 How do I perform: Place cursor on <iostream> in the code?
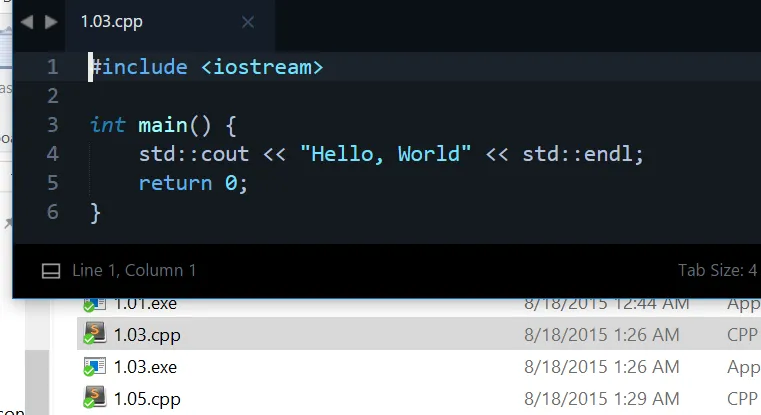[x=262, y=67]
